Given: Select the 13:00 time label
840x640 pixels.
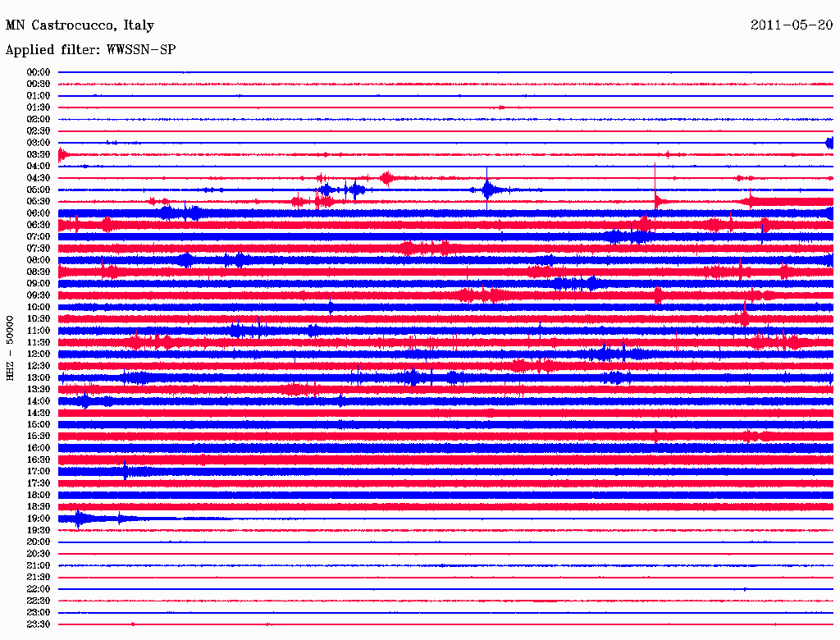Looking at the screenshot, I should pos(38,378).
